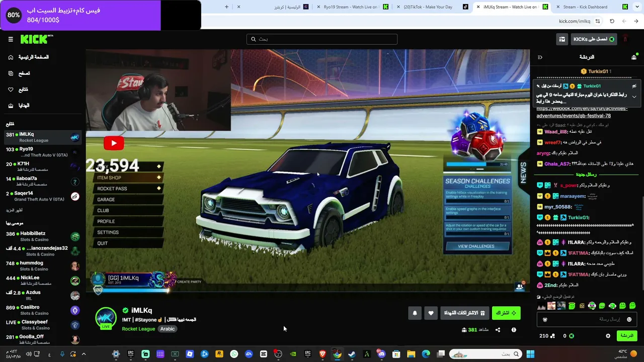Select the green headphones emote
644x362 pixels.
click(x=592, y=306)
